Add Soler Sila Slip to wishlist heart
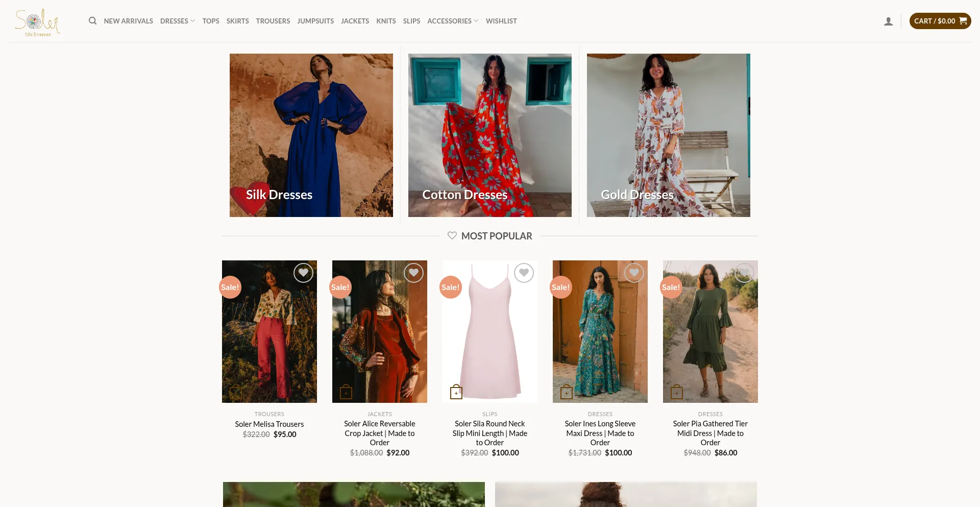980x507 pixels. tap(524, 273)
